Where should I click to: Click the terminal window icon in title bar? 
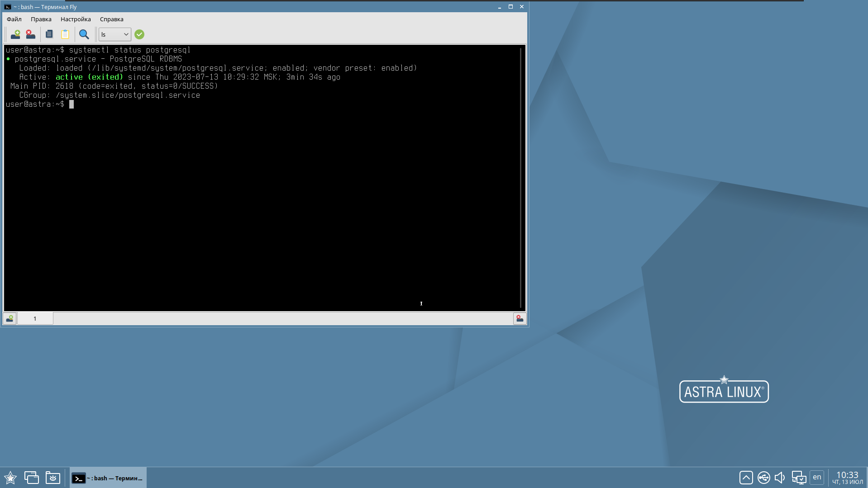(8, 7)
